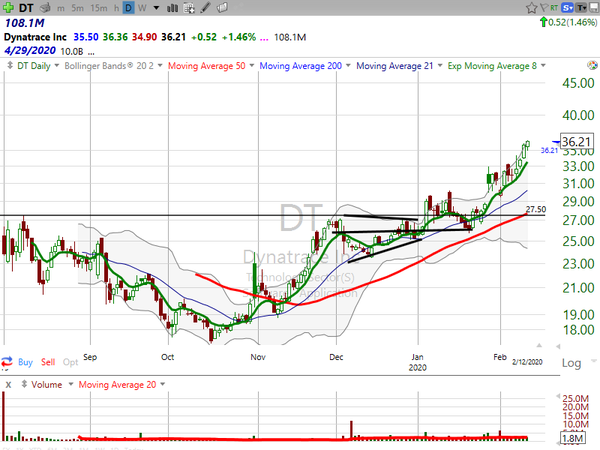Click the Buy button
Screen dimensions: 600x450
25,362
